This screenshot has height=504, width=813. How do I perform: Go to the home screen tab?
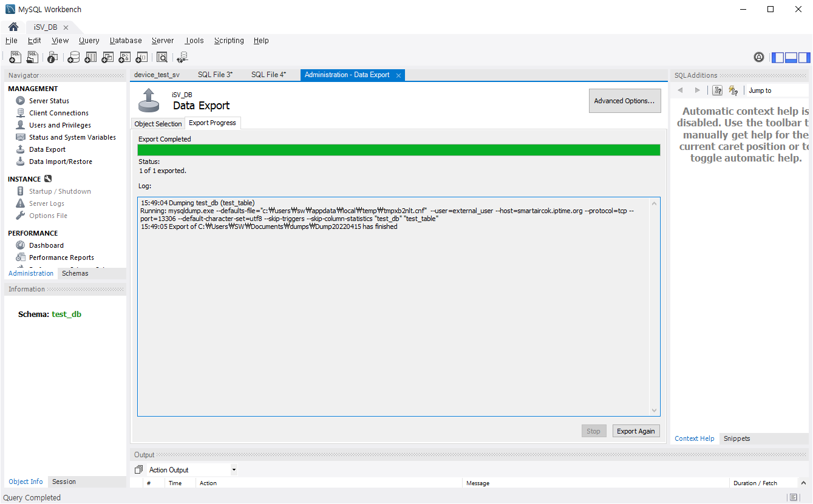pyautogui.click(x=13, y=27)
